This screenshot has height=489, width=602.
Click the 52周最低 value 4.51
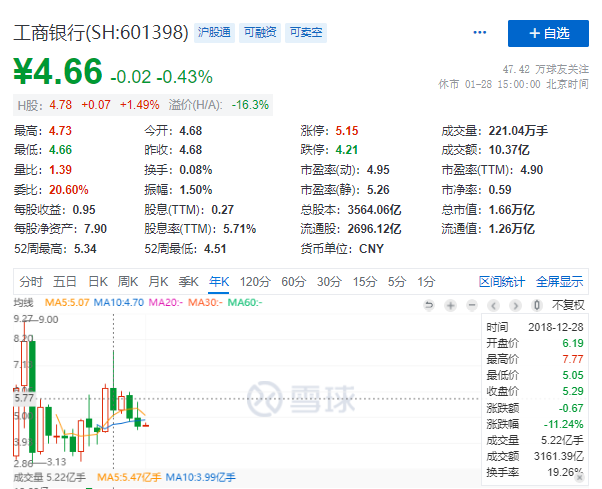coord(215,249)
